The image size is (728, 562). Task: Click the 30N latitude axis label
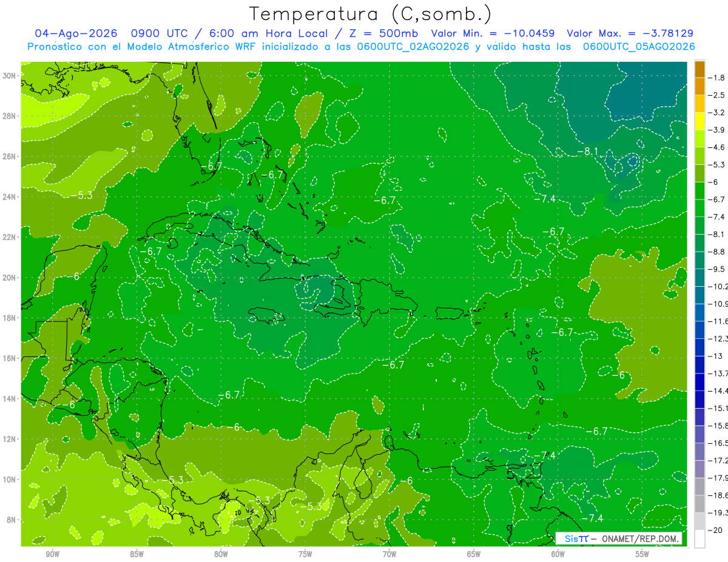[x=10, y=75]
